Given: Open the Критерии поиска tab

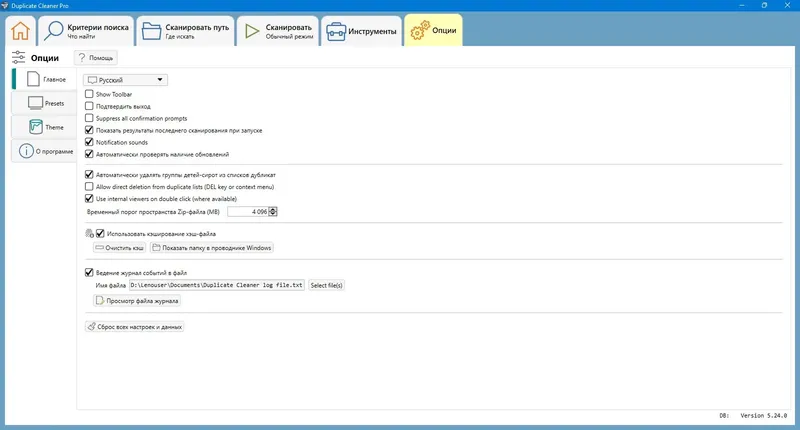Looking at the screenshot, I should tap(87, 31).
